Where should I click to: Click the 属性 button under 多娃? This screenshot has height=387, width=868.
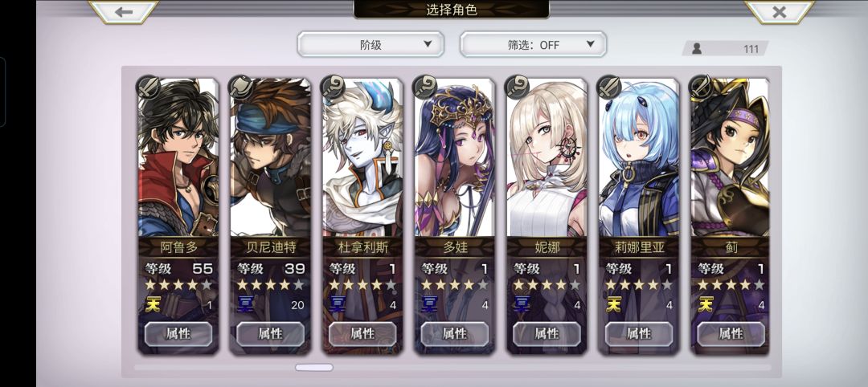454,333
